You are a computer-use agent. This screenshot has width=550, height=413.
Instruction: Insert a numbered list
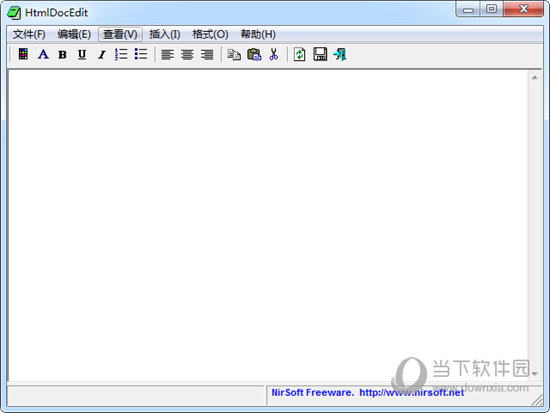coord(121,54)
